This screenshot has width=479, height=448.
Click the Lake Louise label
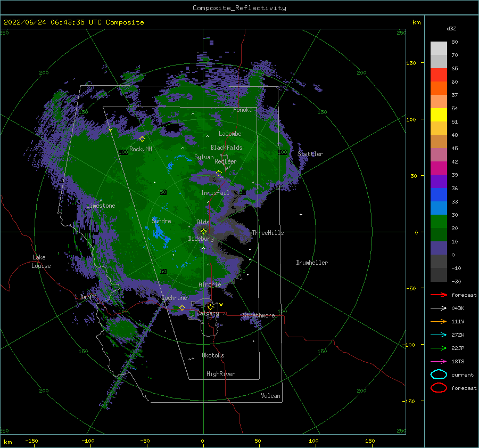41,262
